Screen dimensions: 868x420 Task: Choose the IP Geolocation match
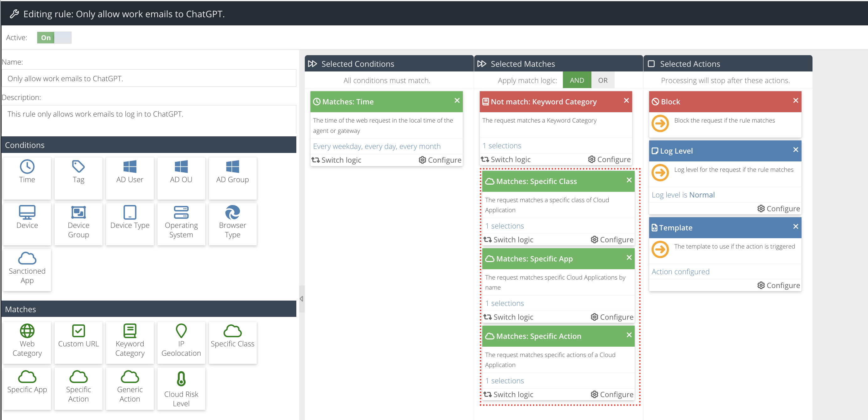tap(181, 342)
